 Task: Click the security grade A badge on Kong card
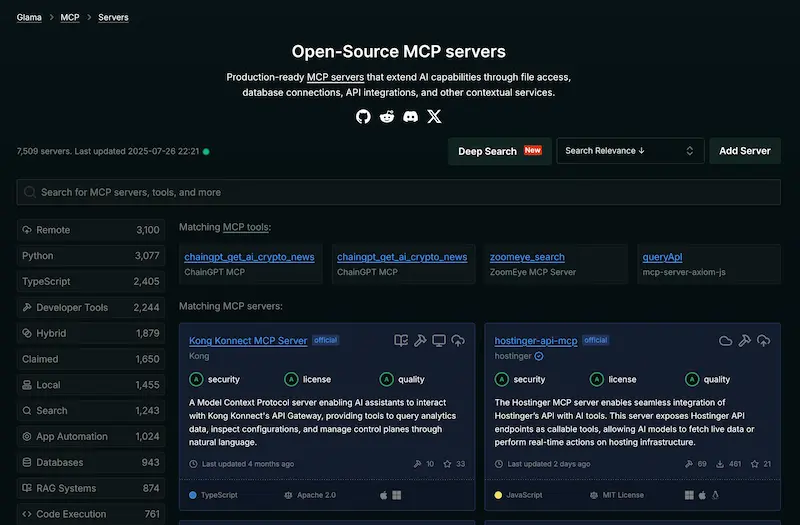pyautogui.click(x=196, y=379)
